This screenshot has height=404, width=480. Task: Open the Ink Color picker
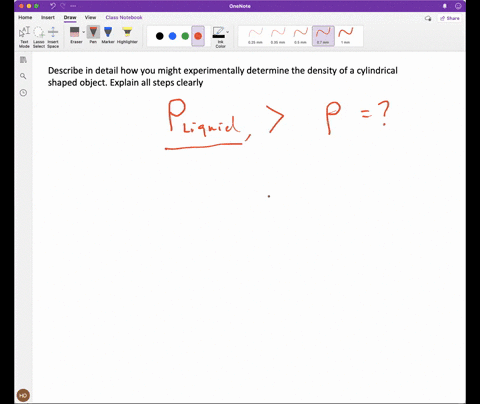coord(219,37)
